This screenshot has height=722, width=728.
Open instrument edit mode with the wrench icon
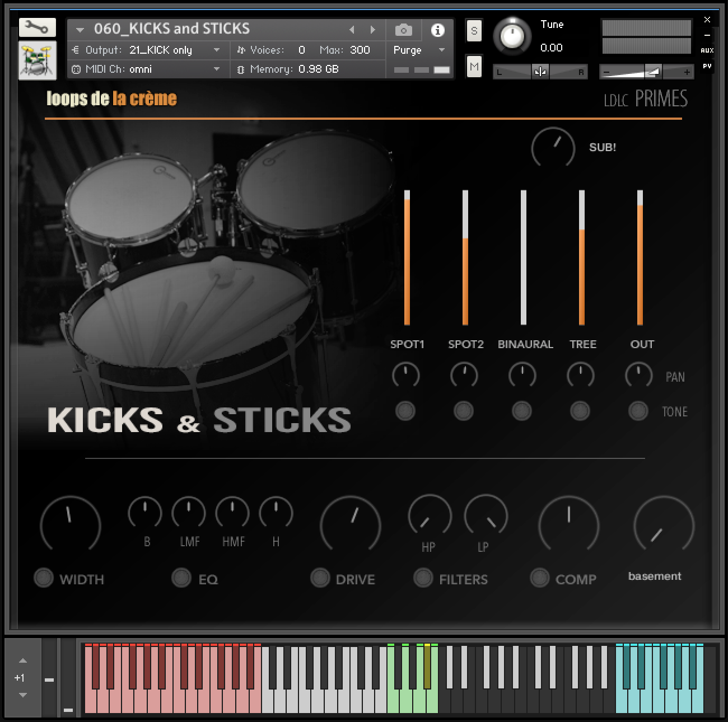37,27
